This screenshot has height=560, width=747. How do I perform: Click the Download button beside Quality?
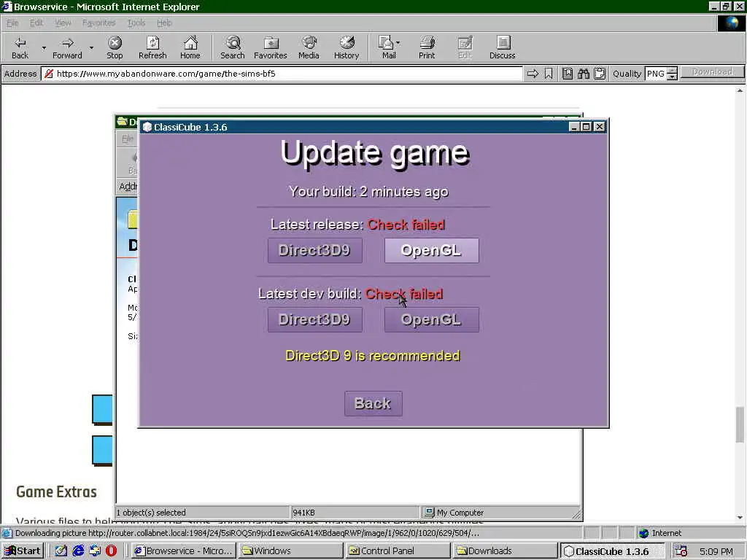(x=712, y=72)
